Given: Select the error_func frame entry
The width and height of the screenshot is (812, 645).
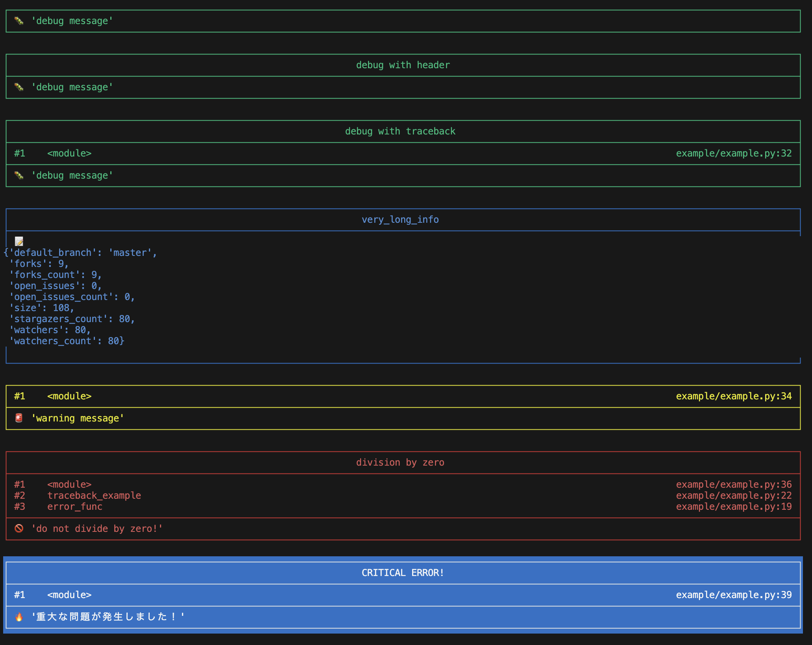Looking at the screenshot, I should click(x=75, y=507).
